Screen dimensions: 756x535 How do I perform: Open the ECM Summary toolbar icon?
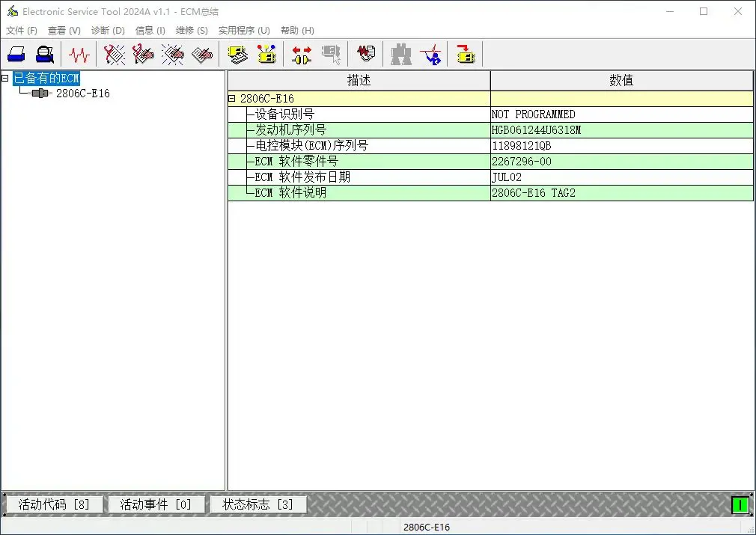[x=238, y=54]
